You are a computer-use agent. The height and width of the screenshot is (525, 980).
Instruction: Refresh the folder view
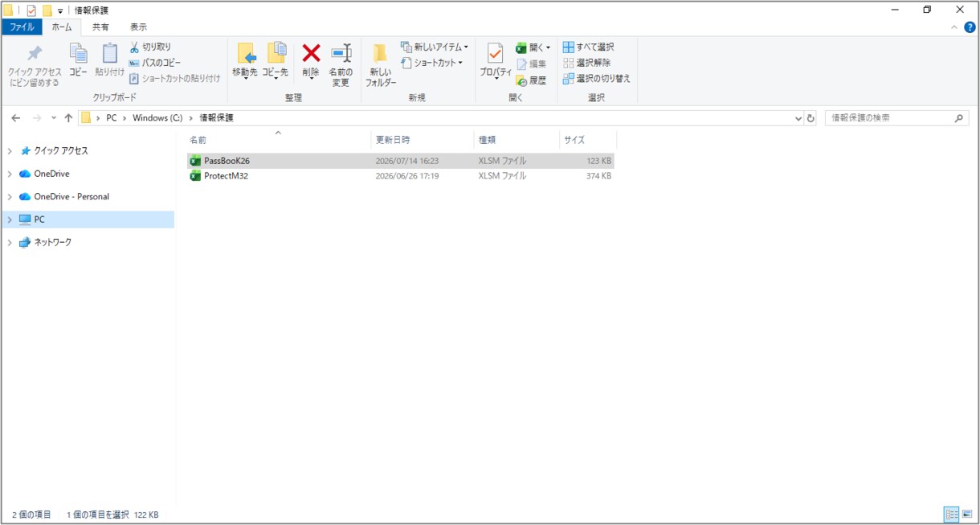(x=811, y=118)
